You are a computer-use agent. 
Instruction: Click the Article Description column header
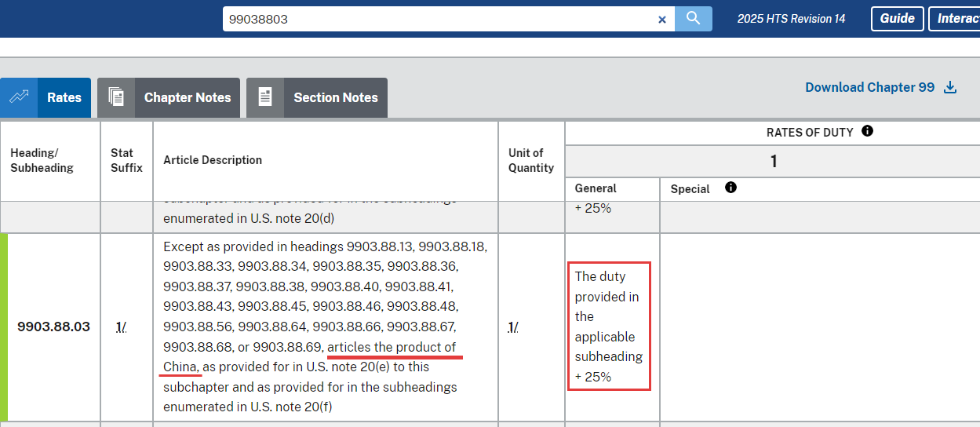tap(213, 160)
